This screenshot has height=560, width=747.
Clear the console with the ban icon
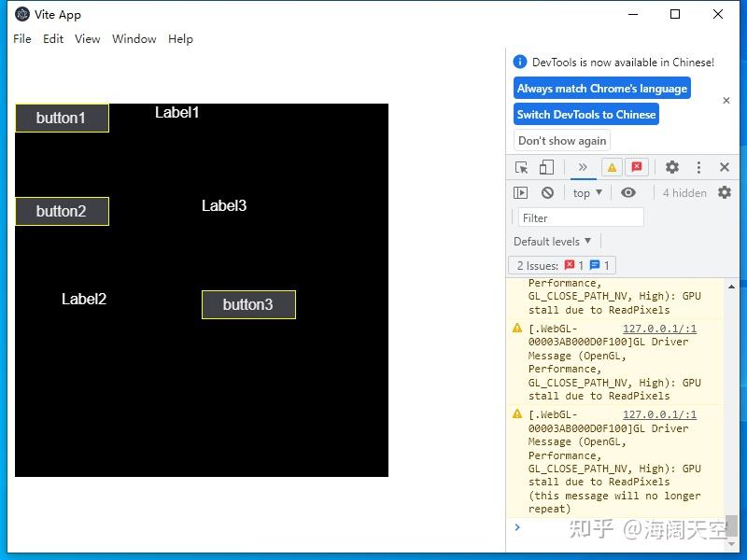point(547,193)
